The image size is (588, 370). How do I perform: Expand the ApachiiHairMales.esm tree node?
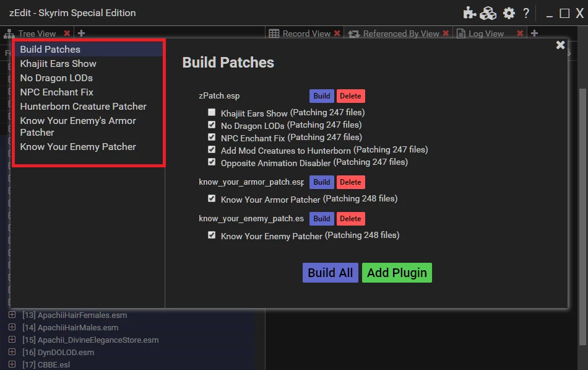coord(12,327)
